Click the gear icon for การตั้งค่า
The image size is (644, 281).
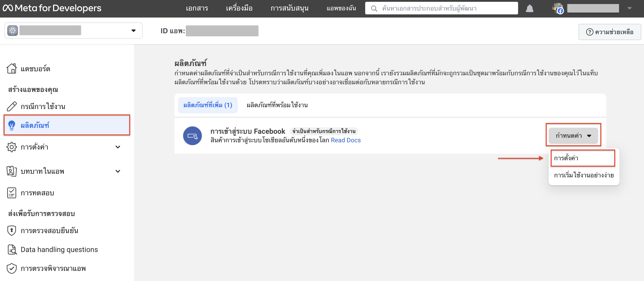click(12, 147)
